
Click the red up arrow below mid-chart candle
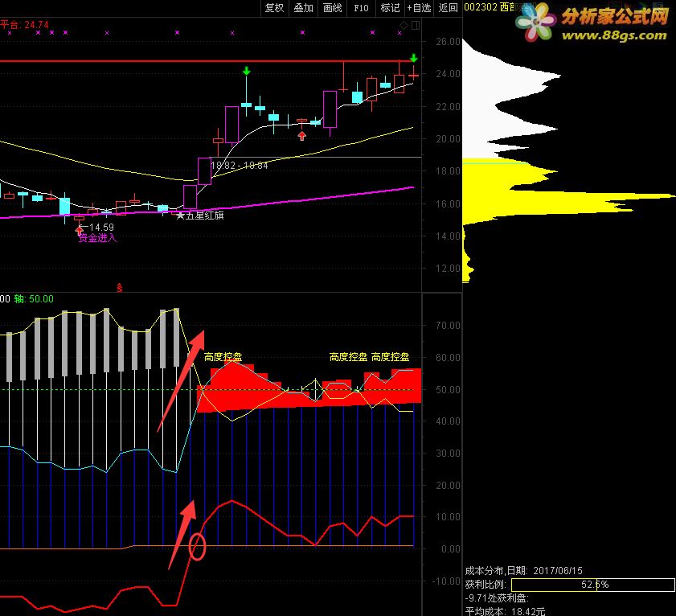tap(301, 136)
